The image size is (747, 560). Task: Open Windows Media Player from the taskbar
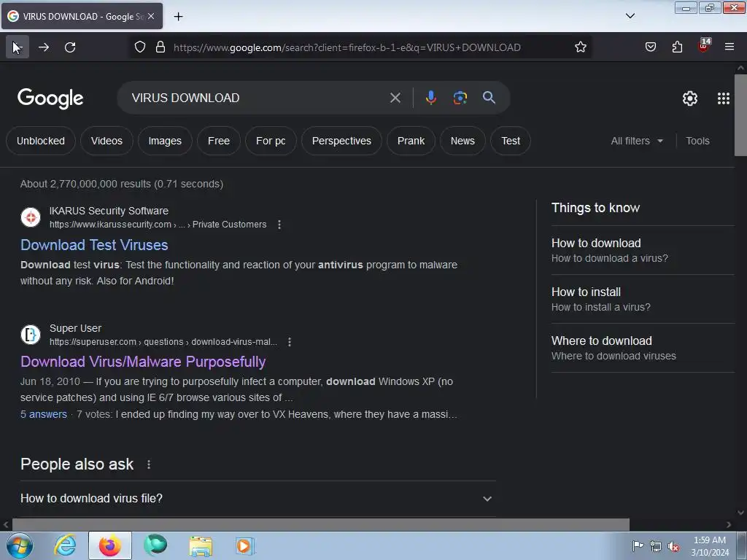(x=245, y=545)
